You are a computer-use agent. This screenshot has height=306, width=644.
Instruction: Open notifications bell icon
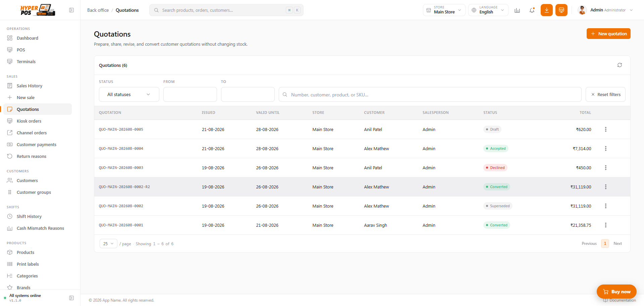point(532,10)
